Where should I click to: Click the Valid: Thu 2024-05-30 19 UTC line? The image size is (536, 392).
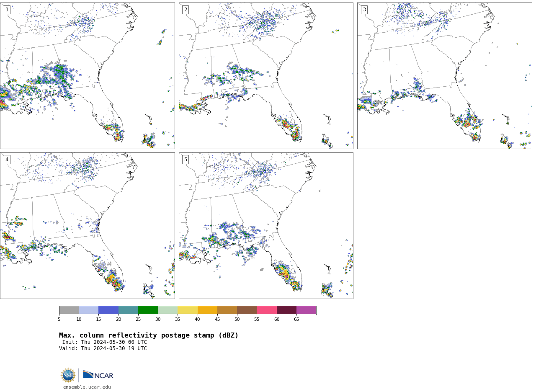[x=103, y=348]
